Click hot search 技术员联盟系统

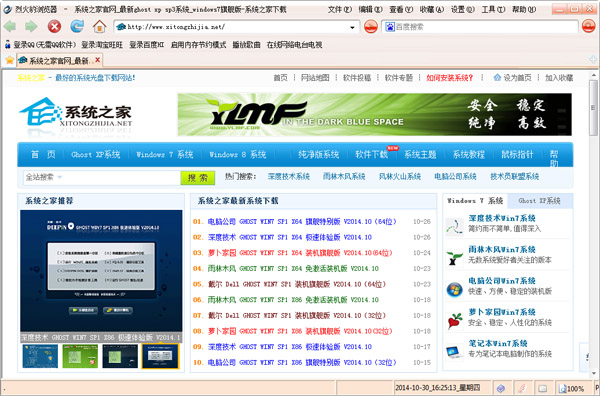(x=515, y=176)
